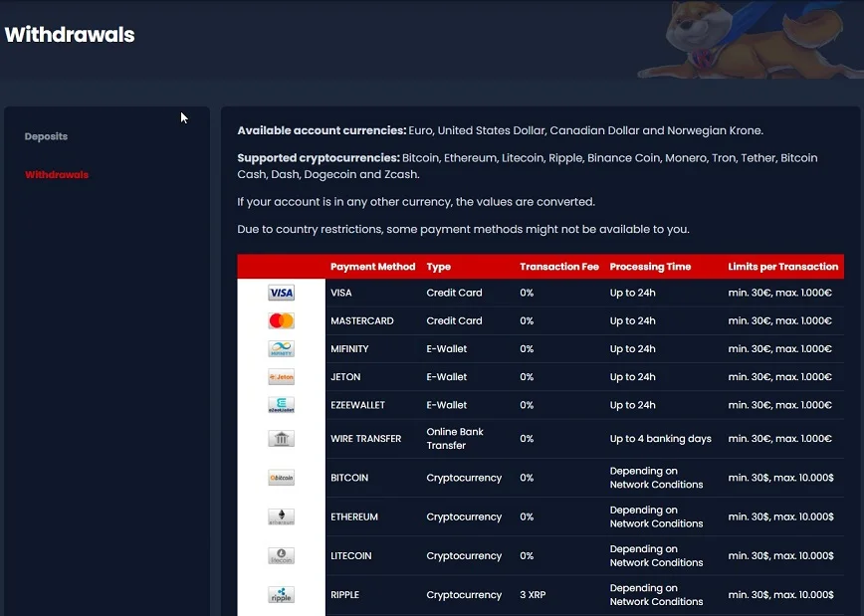This screenshot has height=616, width=864.
Task: Click the Litecoin logo icon
Action: [x=281, y=556]
